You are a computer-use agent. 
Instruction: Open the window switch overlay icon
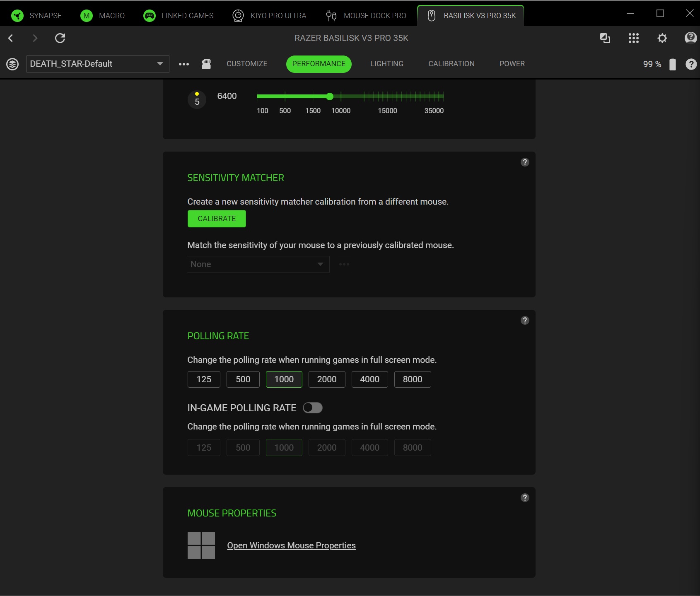click(605, 38)
